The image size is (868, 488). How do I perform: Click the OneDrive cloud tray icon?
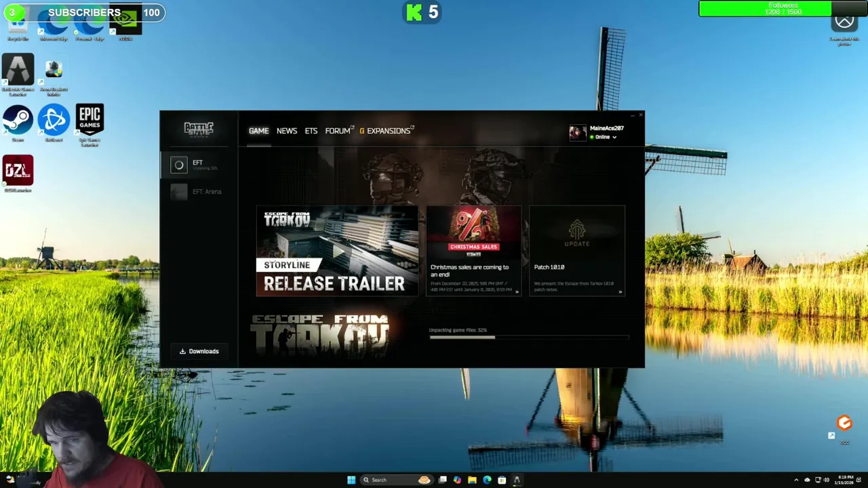pos(807,480)
